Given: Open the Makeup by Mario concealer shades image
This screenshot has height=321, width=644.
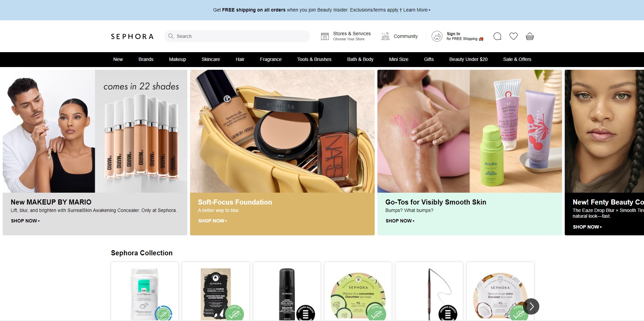Looking at the screenshot, I should (x=95, y=131).
